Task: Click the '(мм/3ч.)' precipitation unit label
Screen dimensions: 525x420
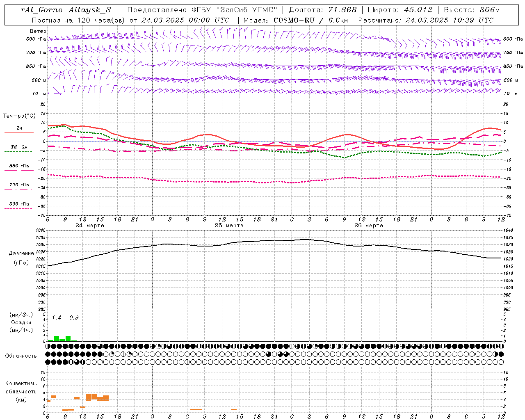Action: 21,315
